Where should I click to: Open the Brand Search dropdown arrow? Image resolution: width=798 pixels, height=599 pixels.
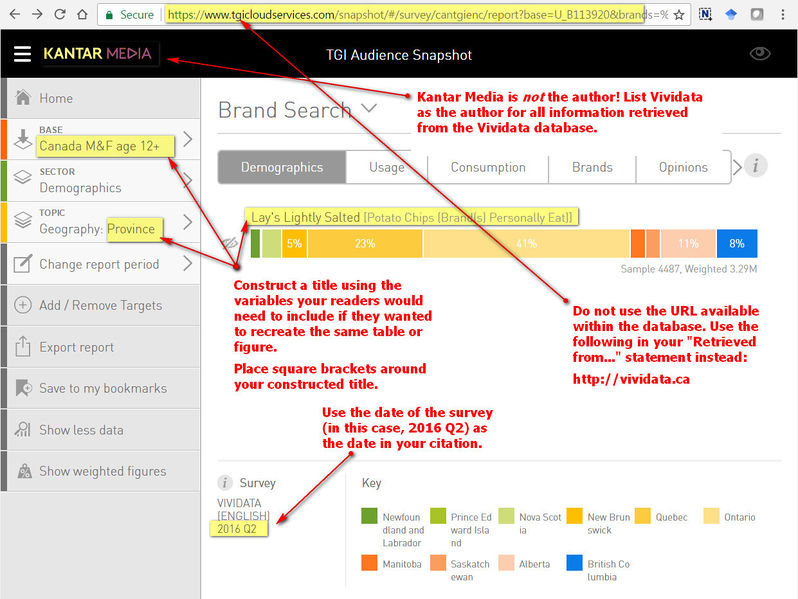tap(370, 108)
